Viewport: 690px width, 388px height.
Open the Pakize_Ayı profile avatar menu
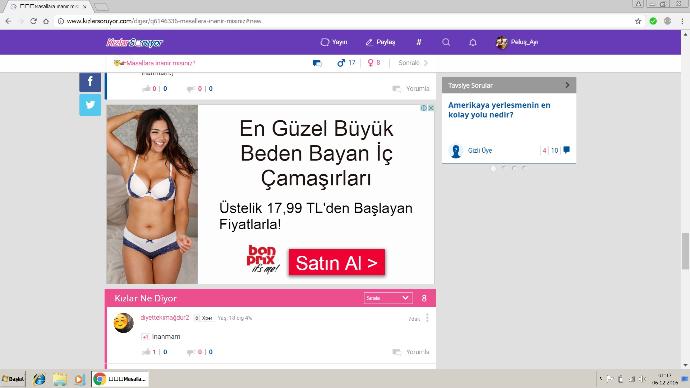coord(517,42)
